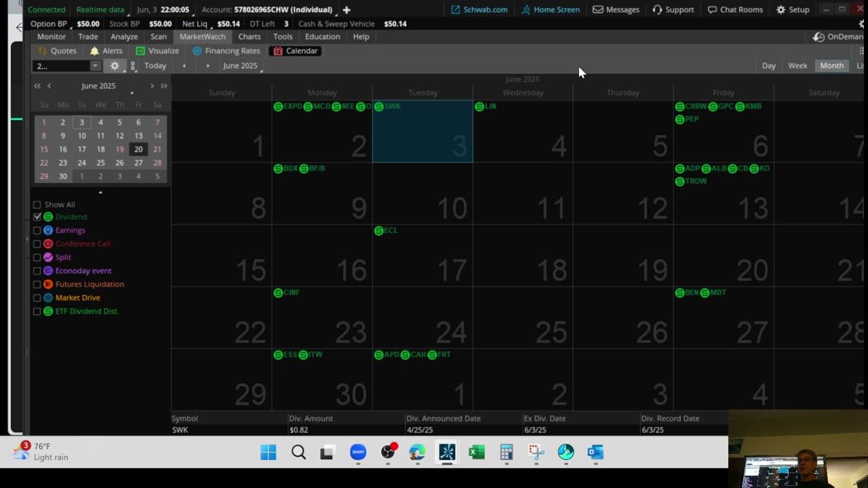Click the TROW dividend event on June 13
868x488 pixels.
[x=691, y=182]
